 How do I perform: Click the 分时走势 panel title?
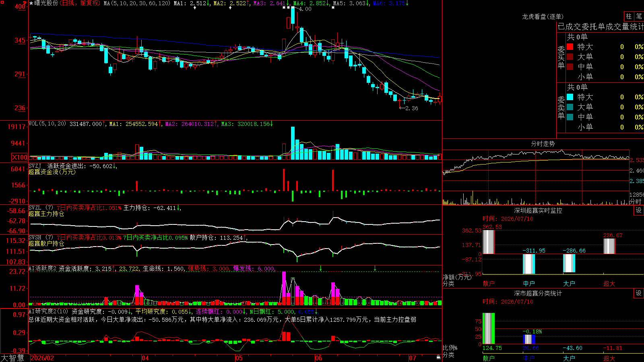click(543, 144)
